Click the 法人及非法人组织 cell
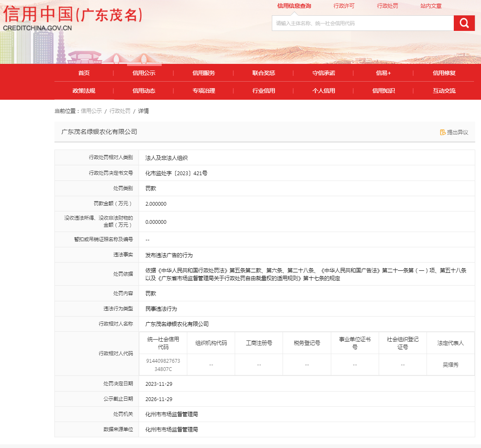481x448 pixels. point(166,158)
